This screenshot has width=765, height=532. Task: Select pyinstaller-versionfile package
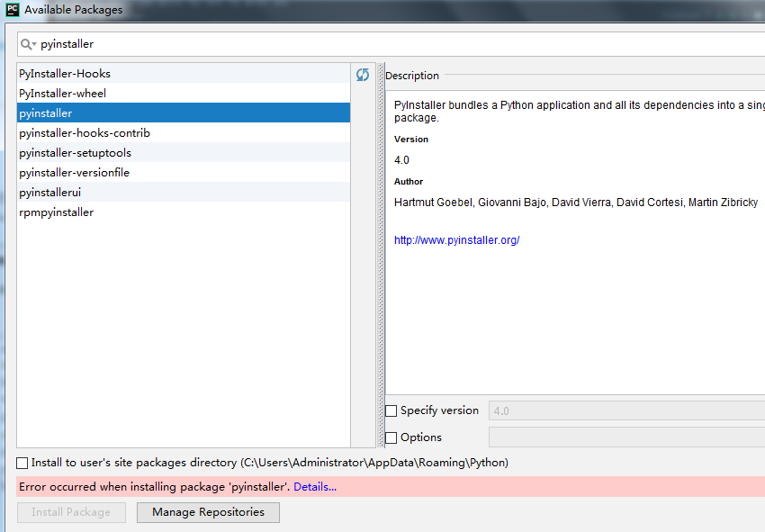(184, 172)
